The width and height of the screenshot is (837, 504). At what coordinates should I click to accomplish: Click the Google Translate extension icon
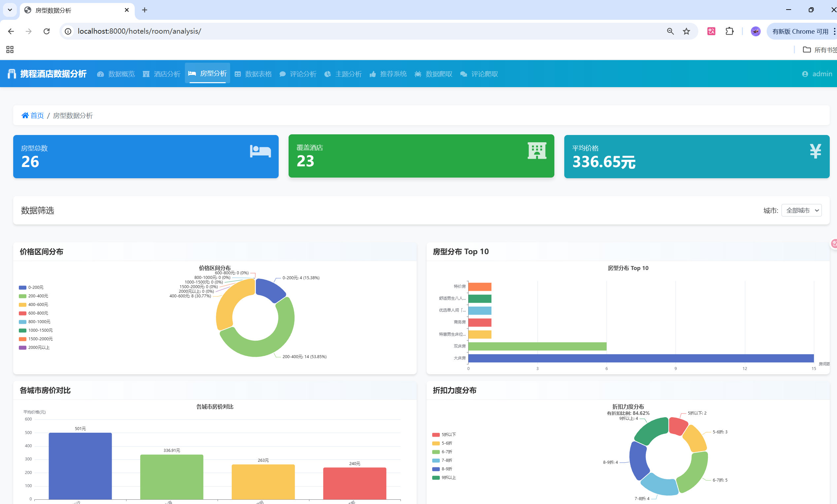[x=711, y=31]
